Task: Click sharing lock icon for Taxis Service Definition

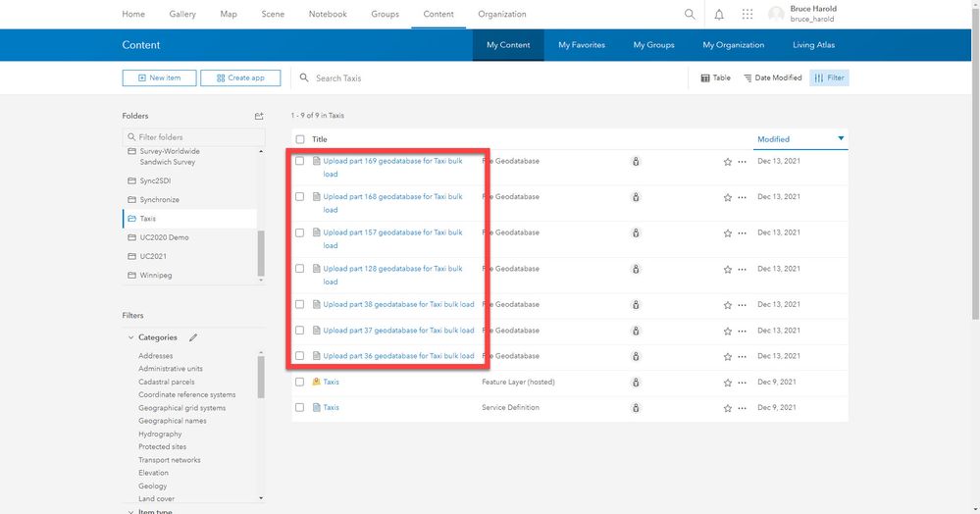Action: point(636,408)
